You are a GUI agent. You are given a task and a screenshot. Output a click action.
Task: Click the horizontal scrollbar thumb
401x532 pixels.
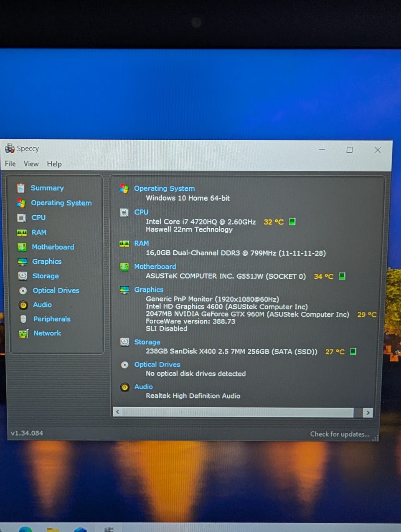[x=238, y=412]
